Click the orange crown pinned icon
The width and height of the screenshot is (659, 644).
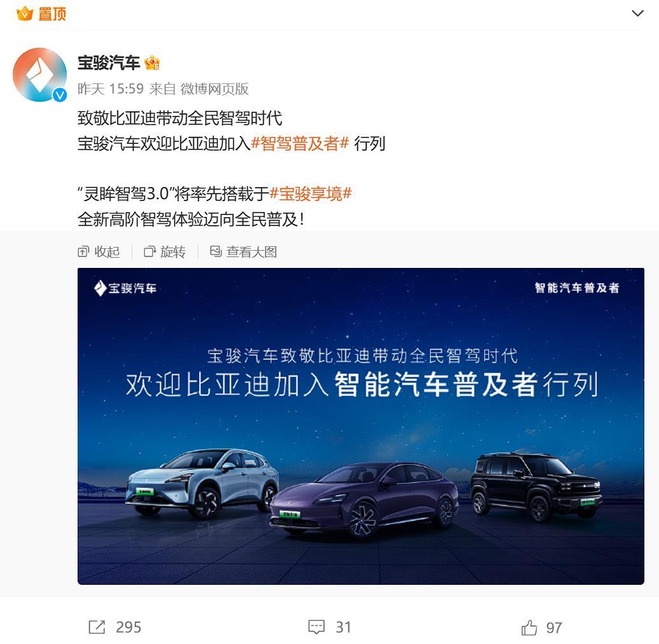coord(25,14)
